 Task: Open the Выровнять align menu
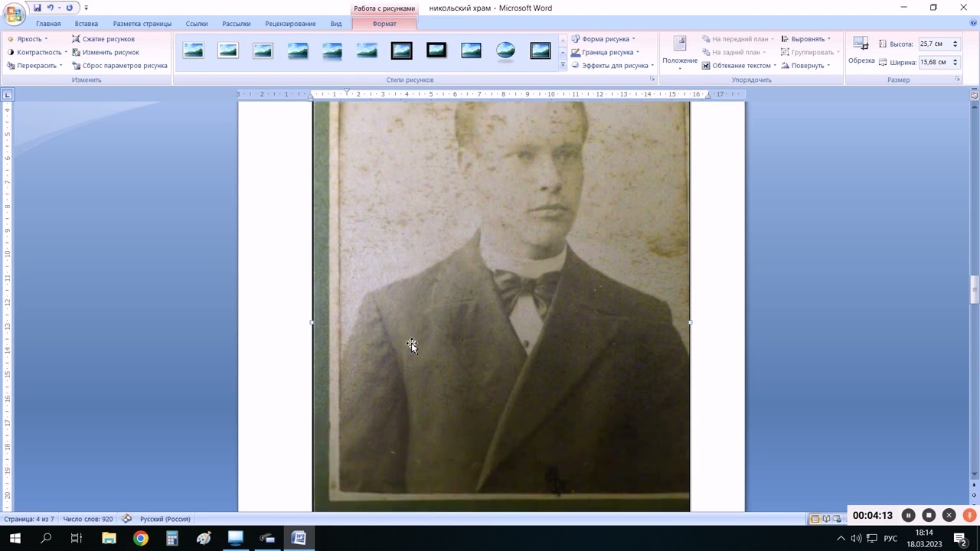coord(805,39)
